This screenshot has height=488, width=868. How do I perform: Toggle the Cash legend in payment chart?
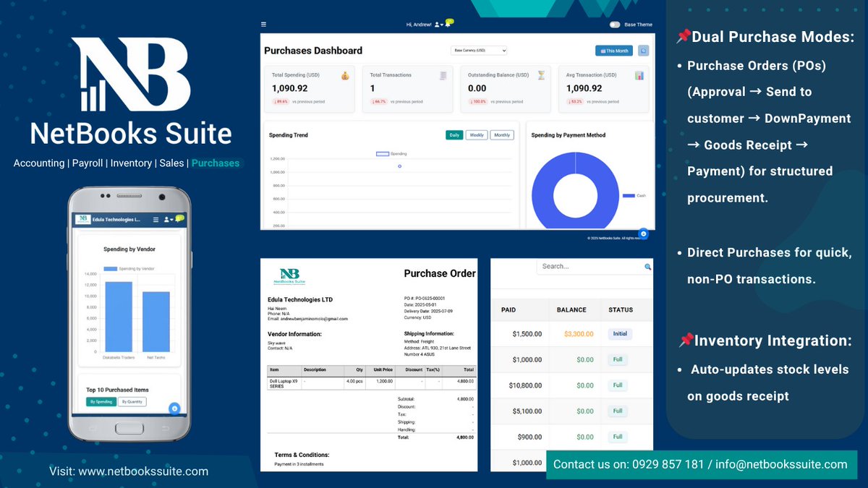[634, 196]
